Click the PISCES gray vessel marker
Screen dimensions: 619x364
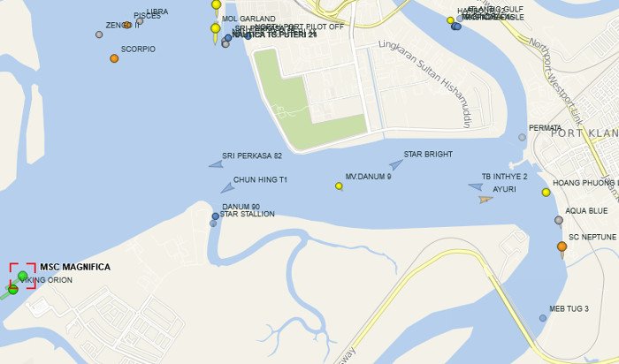140,21
